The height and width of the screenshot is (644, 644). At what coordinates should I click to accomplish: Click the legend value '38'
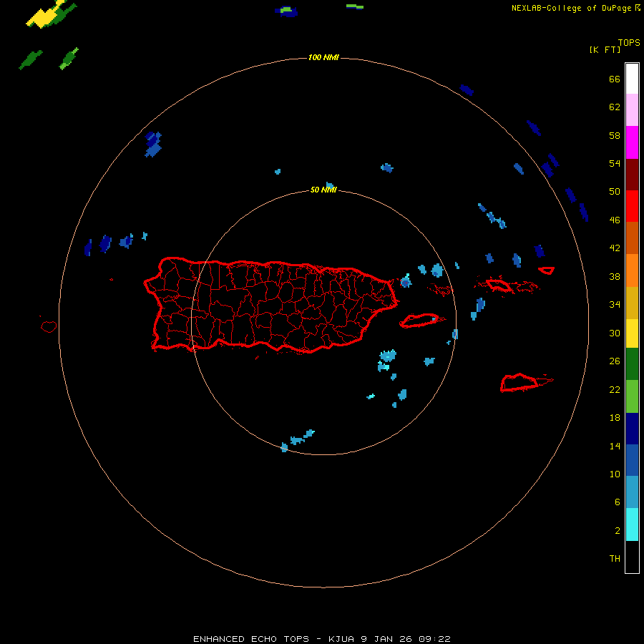(615, 276)
